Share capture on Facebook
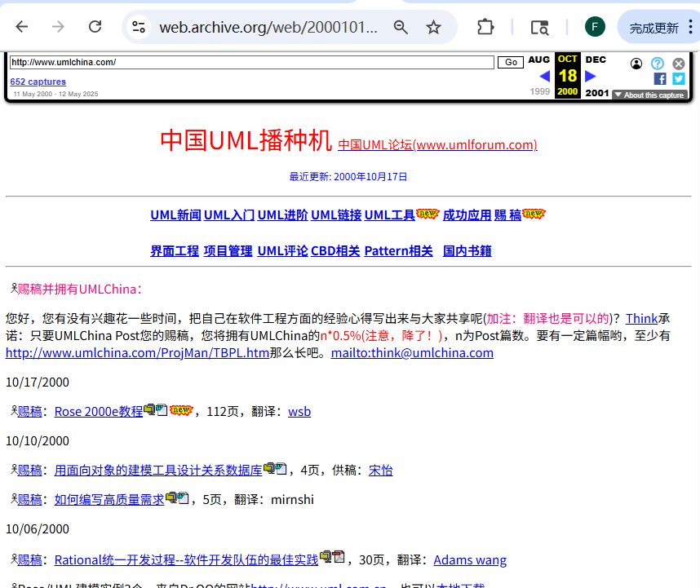This screenshot has width=700, height=588. tap(660, 79)
